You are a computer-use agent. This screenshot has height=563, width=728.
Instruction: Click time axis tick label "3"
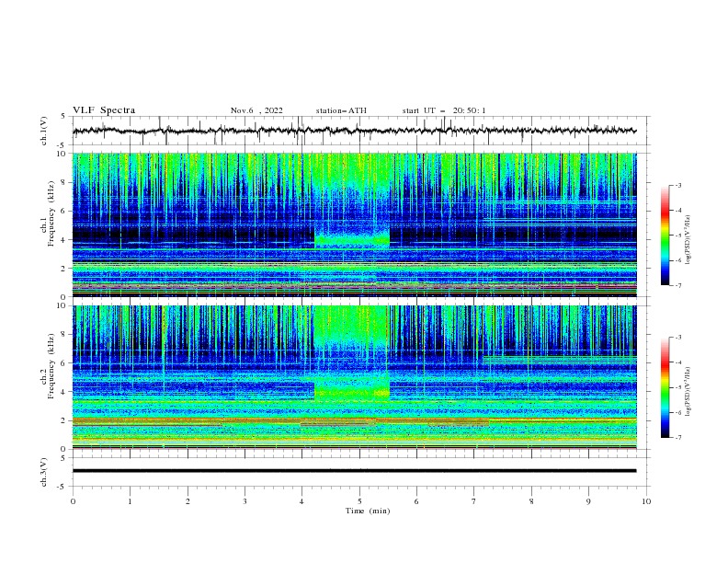(x=245, y=501)
